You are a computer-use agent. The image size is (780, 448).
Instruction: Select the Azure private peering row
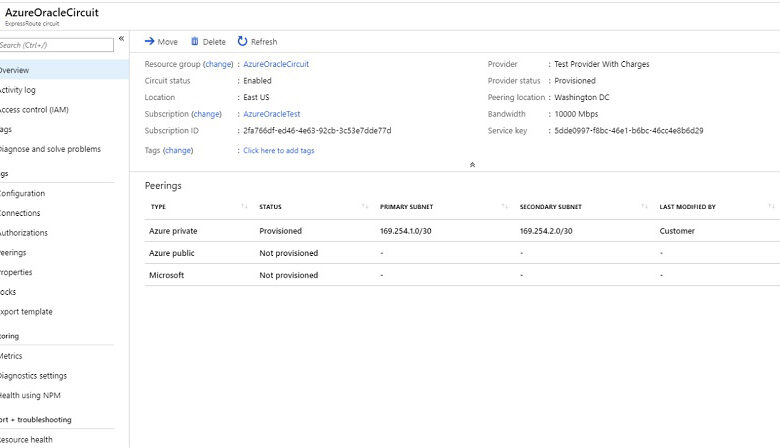coord(462,231)
